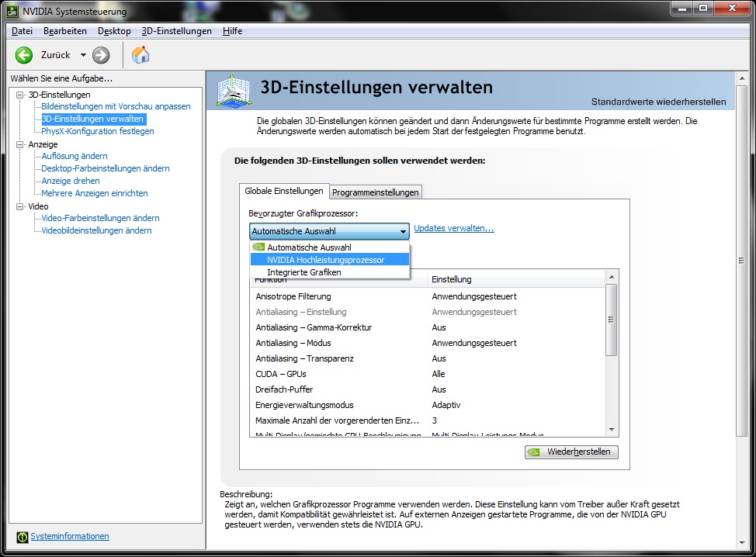756x557 pixels.
Task: Click the settings list scroll up arrow
Action: (x=612, y=277)
